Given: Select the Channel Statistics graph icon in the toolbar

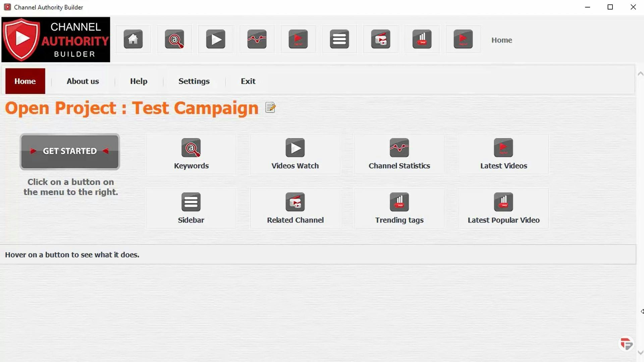Looking at the screenshot, I should [x=257, y=39].
